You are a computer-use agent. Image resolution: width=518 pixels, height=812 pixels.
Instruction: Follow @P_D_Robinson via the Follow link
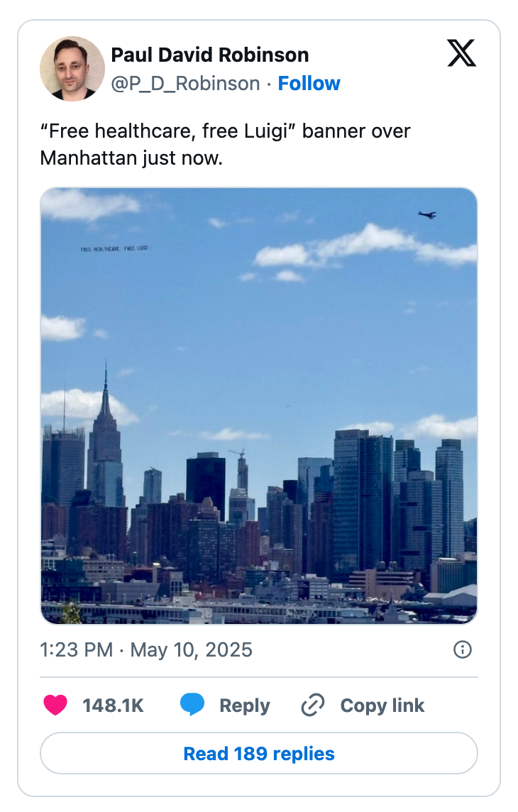[x=309, y=83]
